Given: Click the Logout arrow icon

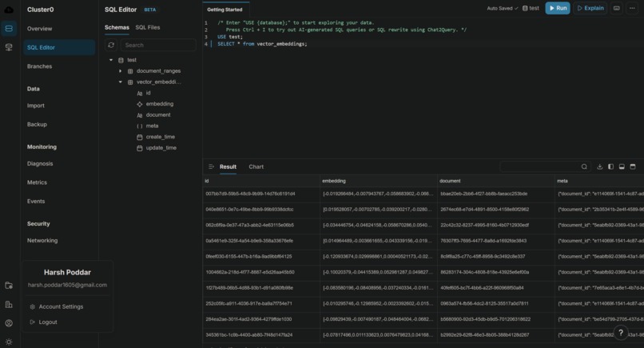Looking at the screenshot, I should click(x=33, y=322).
